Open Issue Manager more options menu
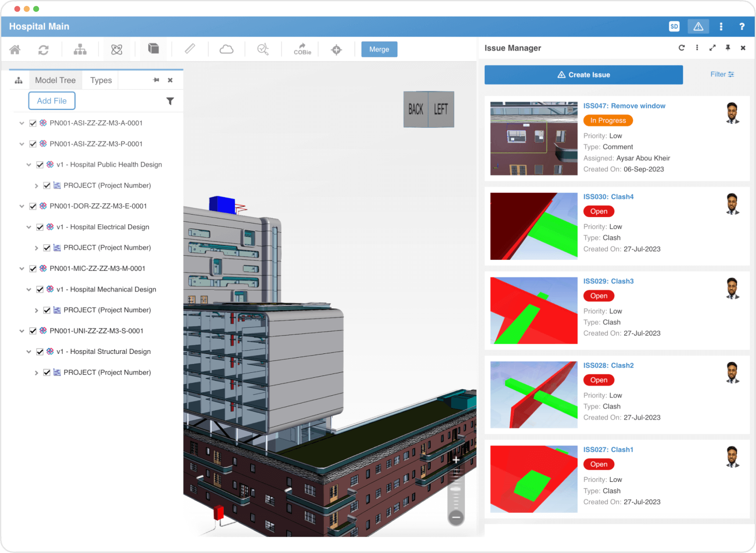The width and height of the screenshot is (756, 553). [697, 48]
